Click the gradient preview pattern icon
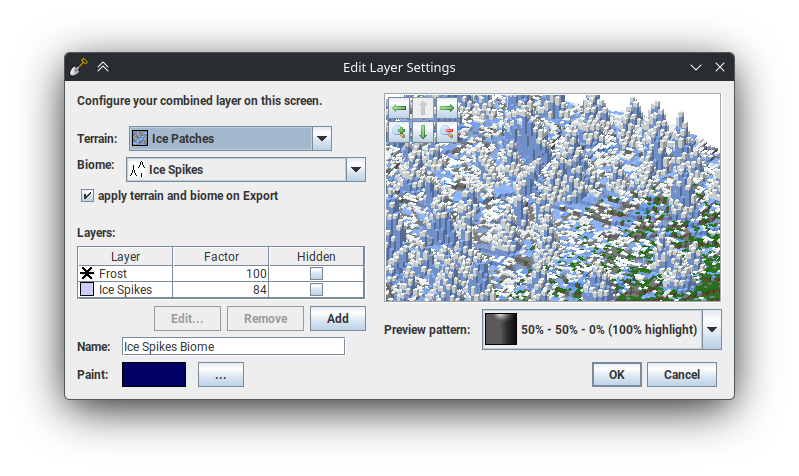 (x=500, y=329)
